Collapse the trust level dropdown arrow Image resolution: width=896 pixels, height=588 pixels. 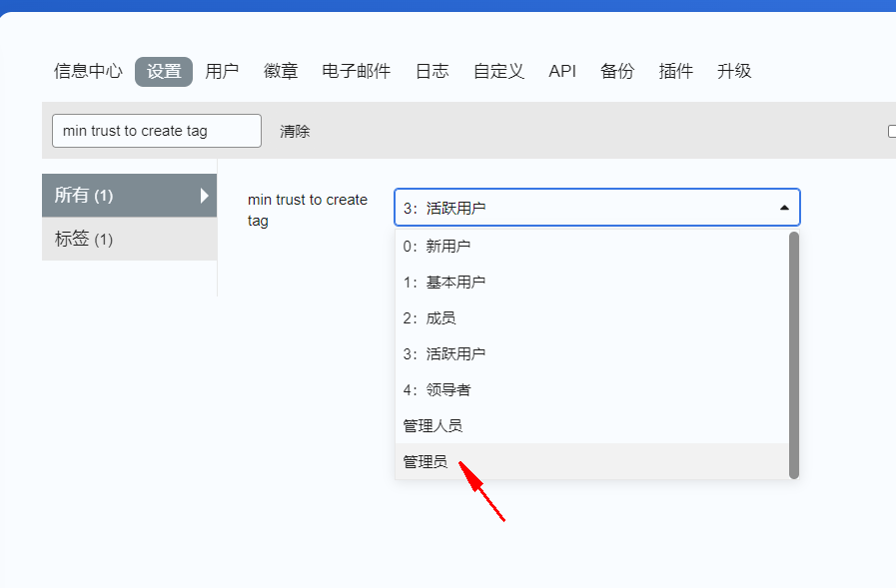(784, 208)
